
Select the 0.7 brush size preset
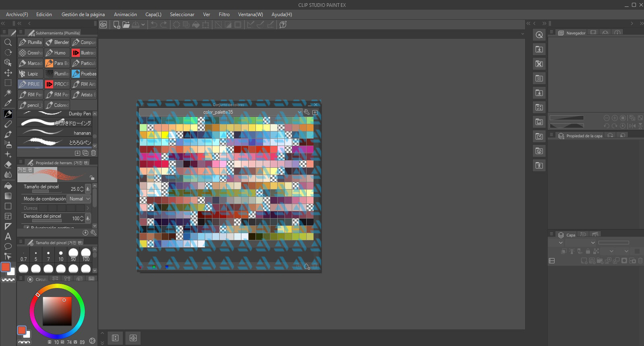coord(23,255)
